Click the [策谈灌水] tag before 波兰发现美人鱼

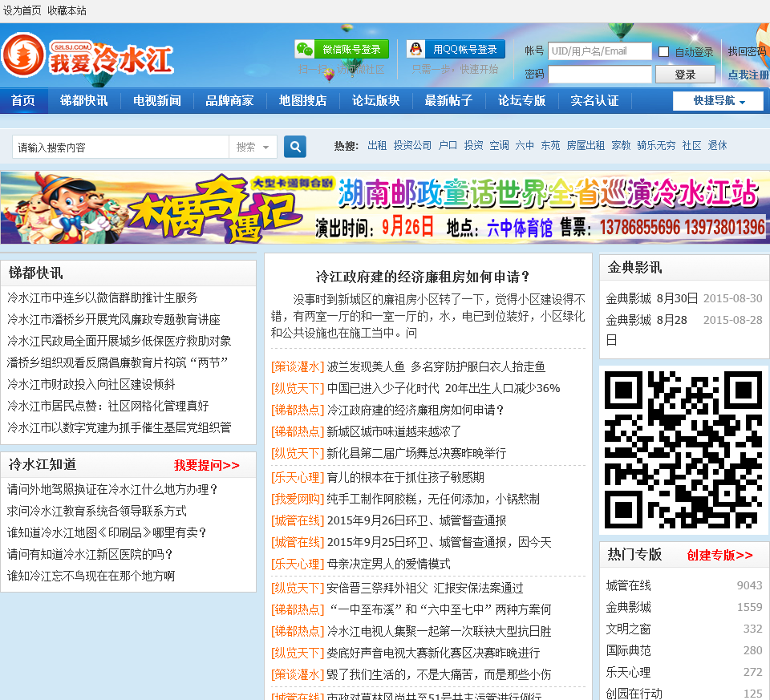tap(298, 366)
